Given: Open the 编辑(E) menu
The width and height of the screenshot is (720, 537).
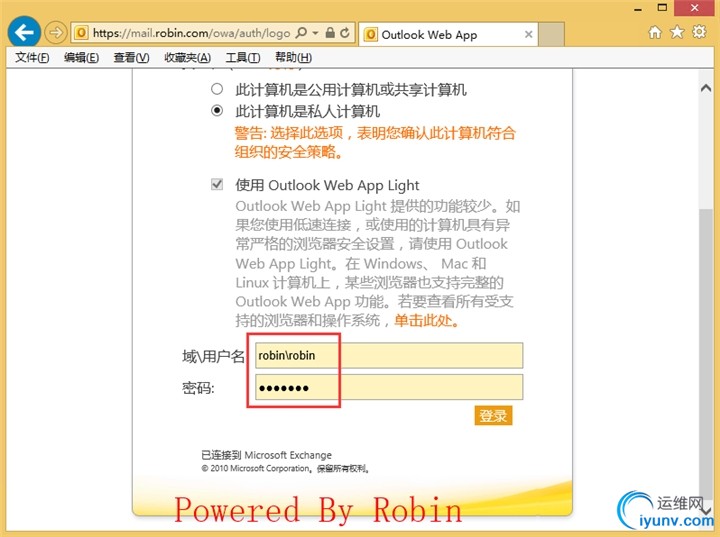Looking at the screenshot, I should click(x=81, y=57).
